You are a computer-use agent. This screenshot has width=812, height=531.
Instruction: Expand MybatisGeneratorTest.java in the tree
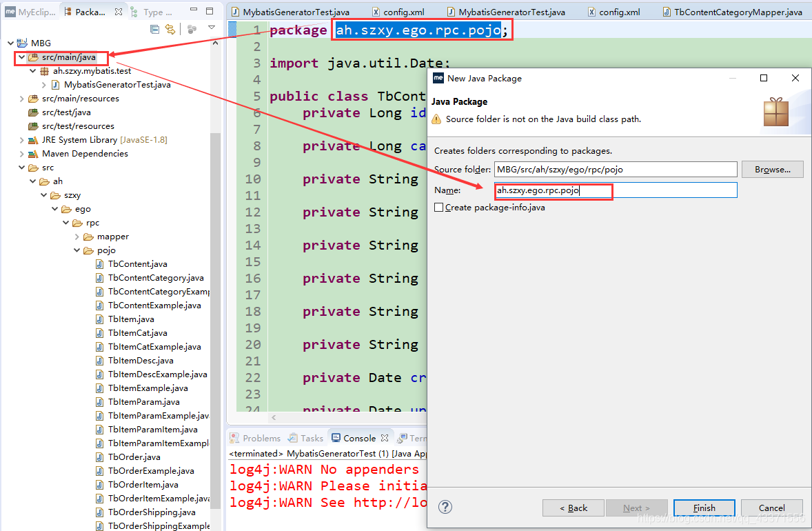[43, 84]
